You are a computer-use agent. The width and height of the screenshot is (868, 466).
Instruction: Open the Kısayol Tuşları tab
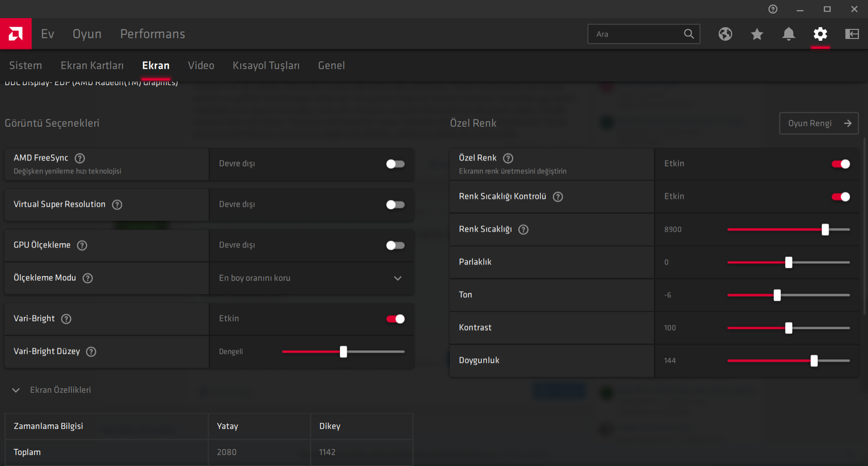(x=266, y=66)
